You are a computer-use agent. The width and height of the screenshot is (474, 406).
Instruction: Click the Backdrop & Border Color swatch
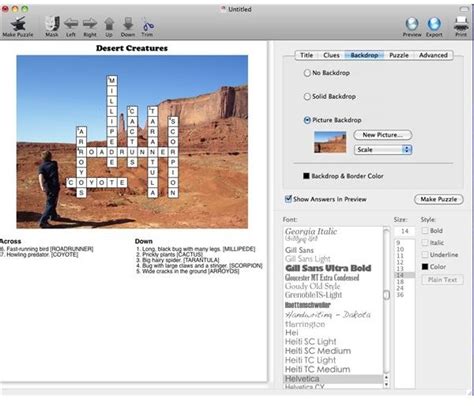click(x=306, y=176)
